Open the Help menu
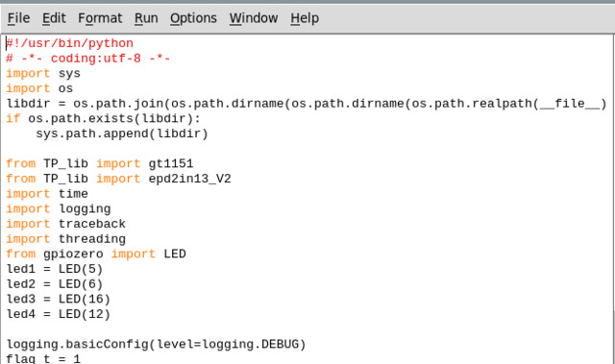615x364 pixels. pos(305,18)
